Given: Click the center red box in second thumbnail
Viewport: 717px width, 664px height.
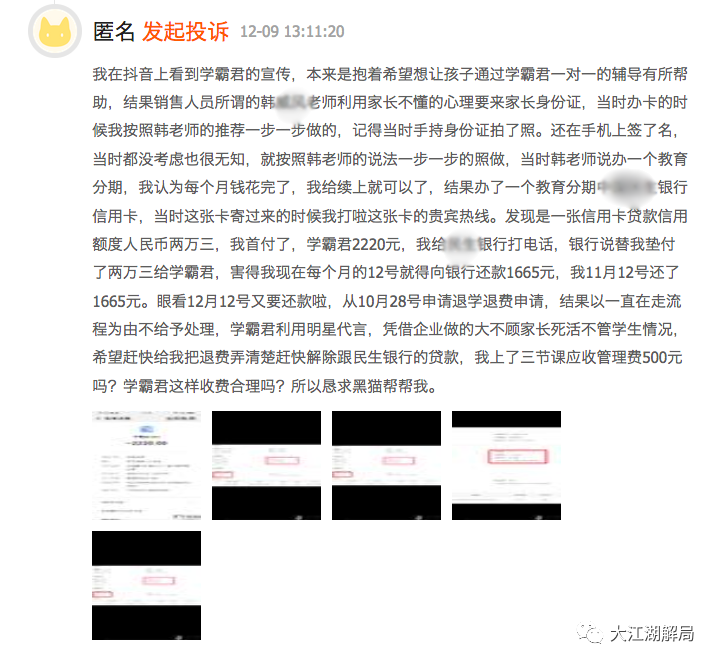Looking at the screenshot, I should coord(282,460).
